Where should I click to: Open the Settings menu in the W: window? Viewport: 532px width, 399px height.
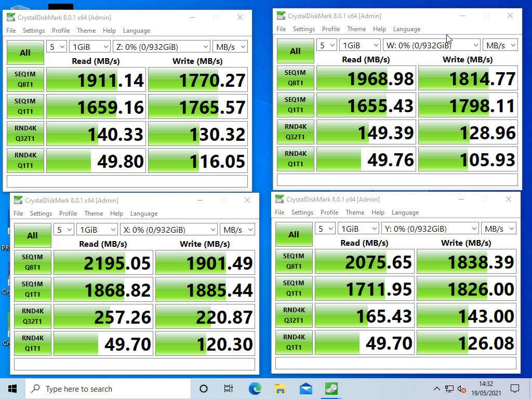pos(303,29)
